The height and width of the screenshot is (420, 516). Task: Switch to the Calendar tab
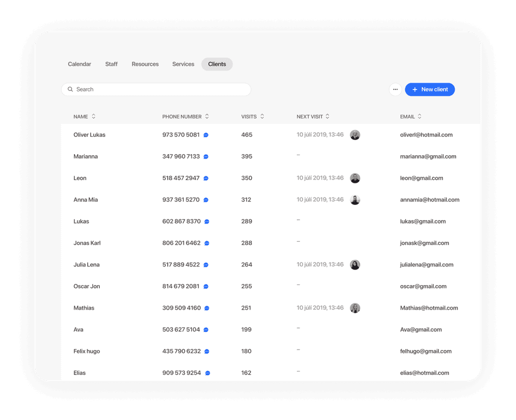(x=79, y=64)
